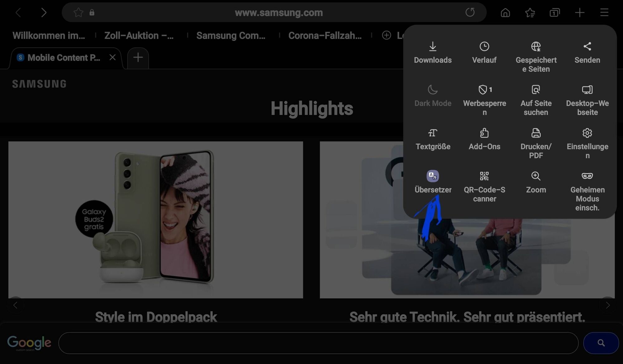Screen dimensions: 623x364
Task: Toggle Dark Mode in menu
Action: tap(433, 96)
